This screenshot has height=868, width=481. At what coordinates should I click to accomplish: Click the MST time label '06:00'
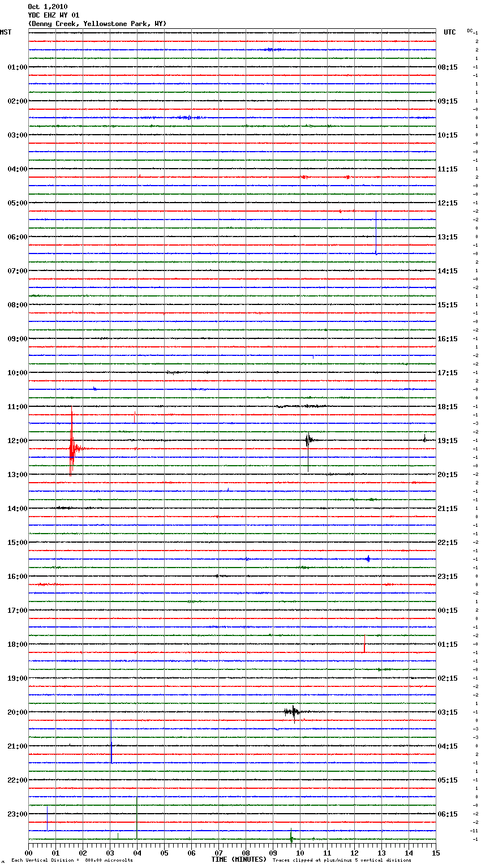click(18, 237)
